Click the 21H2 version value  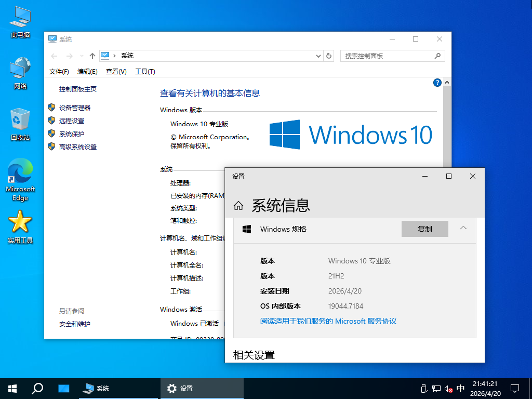[336, 276]
